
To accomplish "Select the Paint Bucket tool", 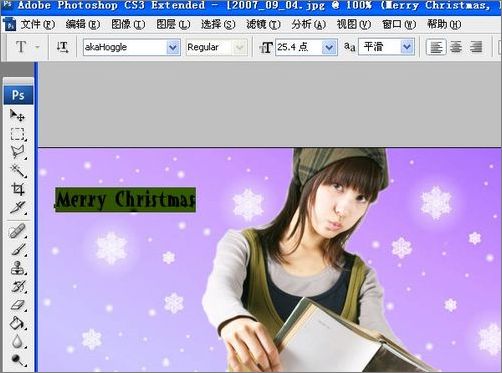I will (17, 323).
